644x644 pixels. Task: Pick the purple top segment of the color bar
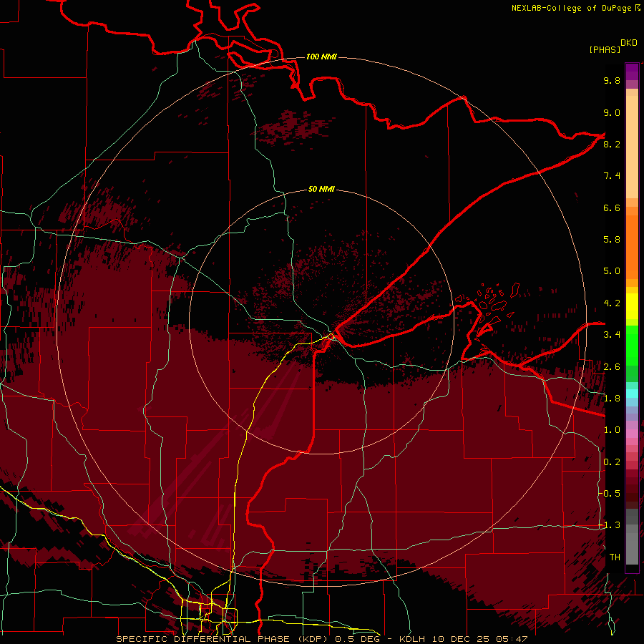click(632, 72)
